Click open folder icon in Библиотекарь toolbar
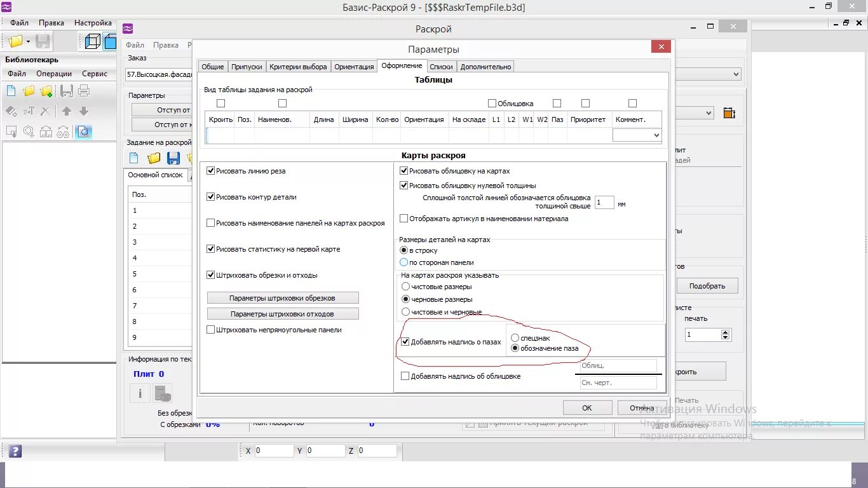The height and width of the screenshot is (488, 868). coord(29,91)
